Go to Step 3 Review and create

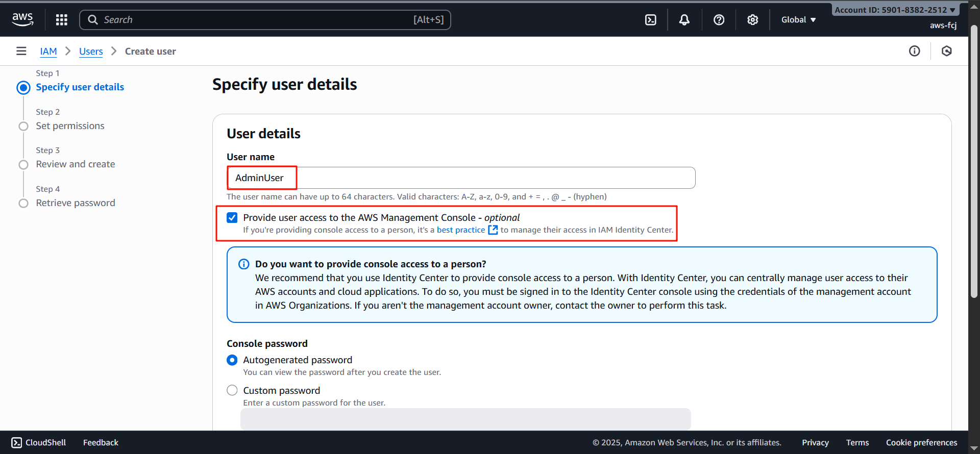76,164
